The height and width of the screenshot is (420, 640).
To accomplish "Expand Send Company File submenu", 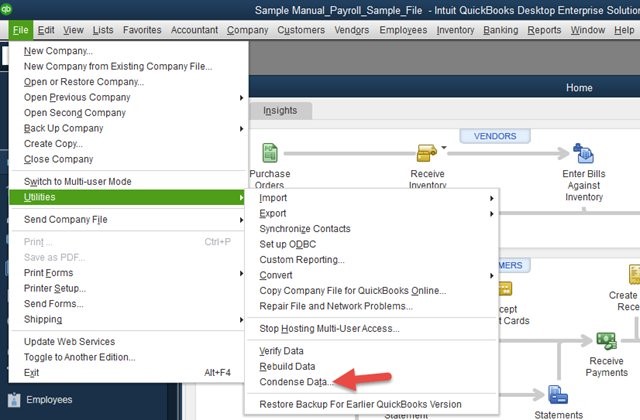I will tap(241, 220).
